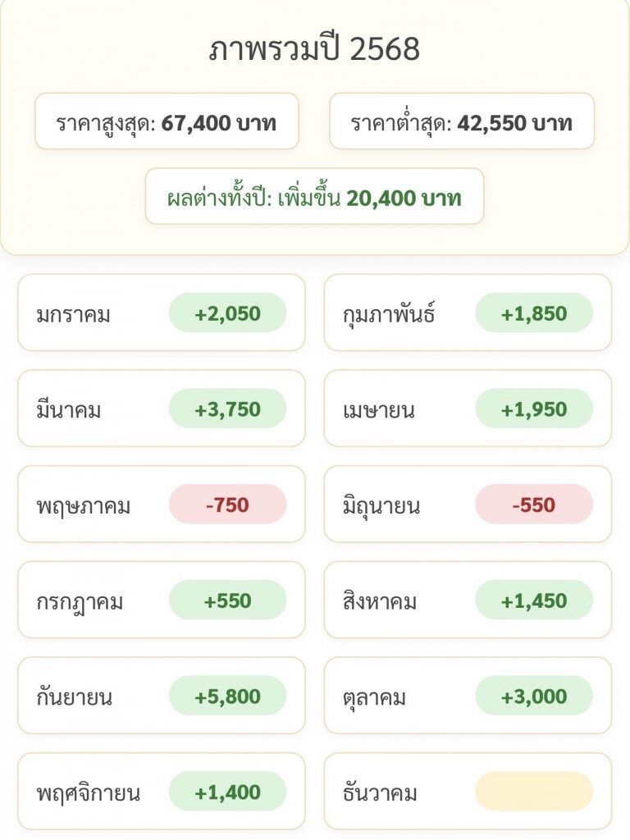Select the กรกฎาคม month card
The width and height of the screenshot is (630, 840).
161,600
